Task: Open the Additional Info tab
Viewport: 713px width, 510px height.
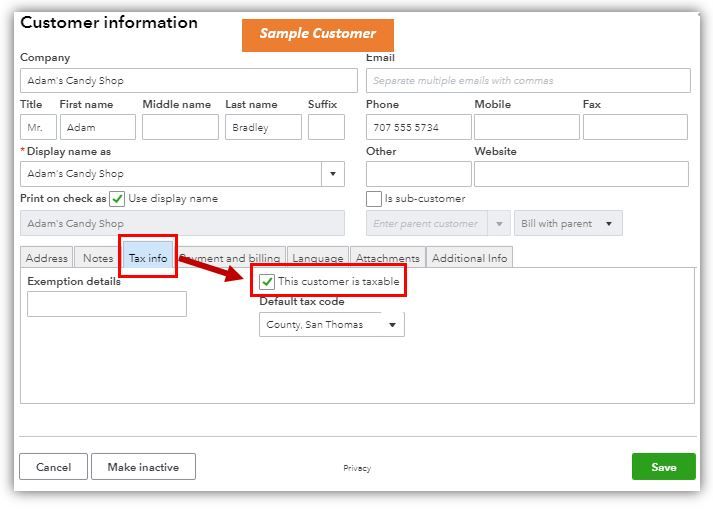Action: coord(469,258)
